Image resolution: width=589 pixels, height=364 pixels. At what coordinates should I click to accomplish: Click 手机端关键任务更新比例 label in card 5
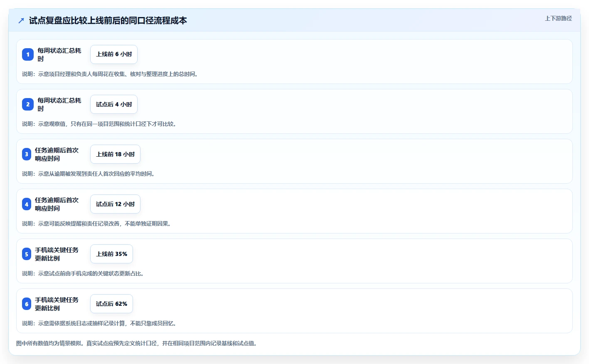[57, 254]
